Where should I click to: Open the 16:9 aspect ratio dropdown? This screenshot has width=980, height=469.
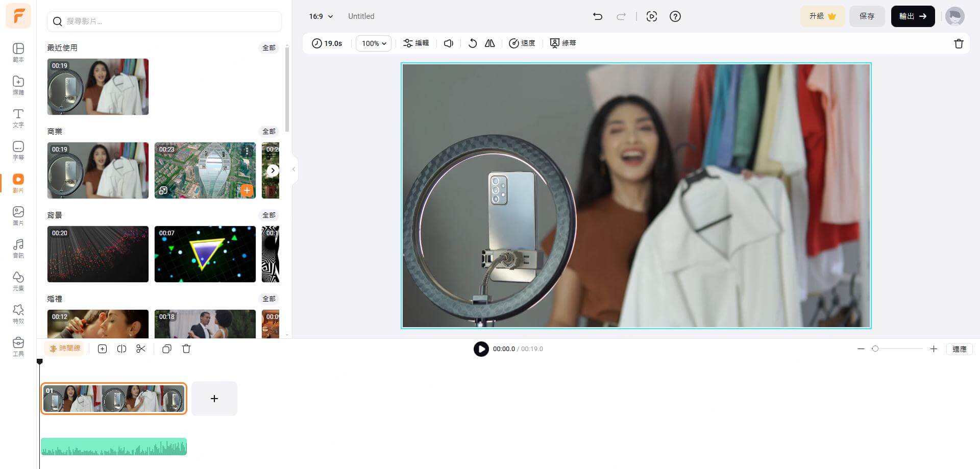click(x=321, y=16)
